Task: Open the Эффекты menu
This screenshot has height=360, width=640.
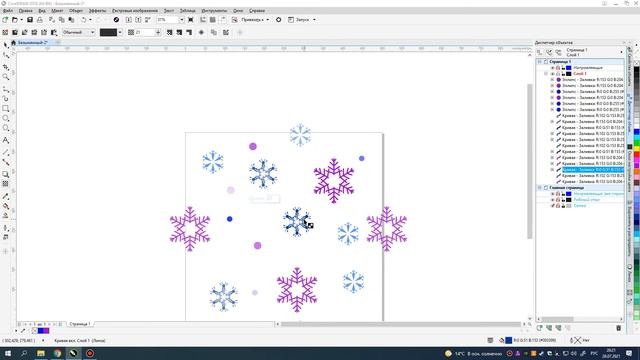Action: 98,11
